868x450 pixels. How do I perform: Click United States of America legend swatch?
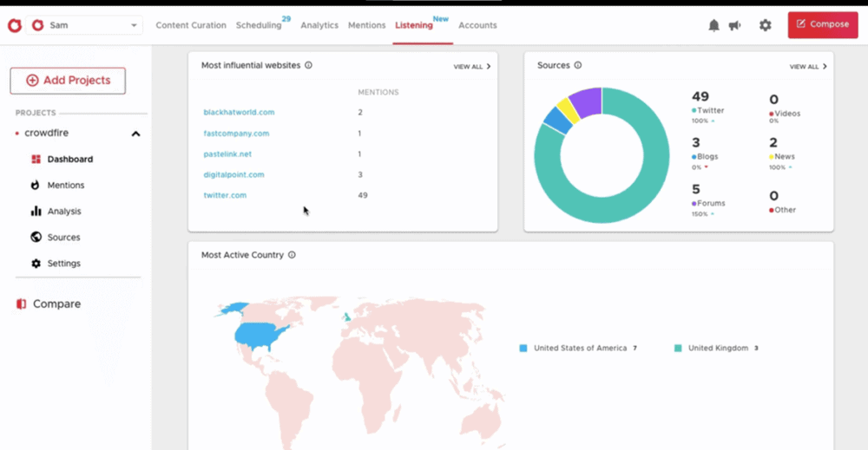pos(523,349)
